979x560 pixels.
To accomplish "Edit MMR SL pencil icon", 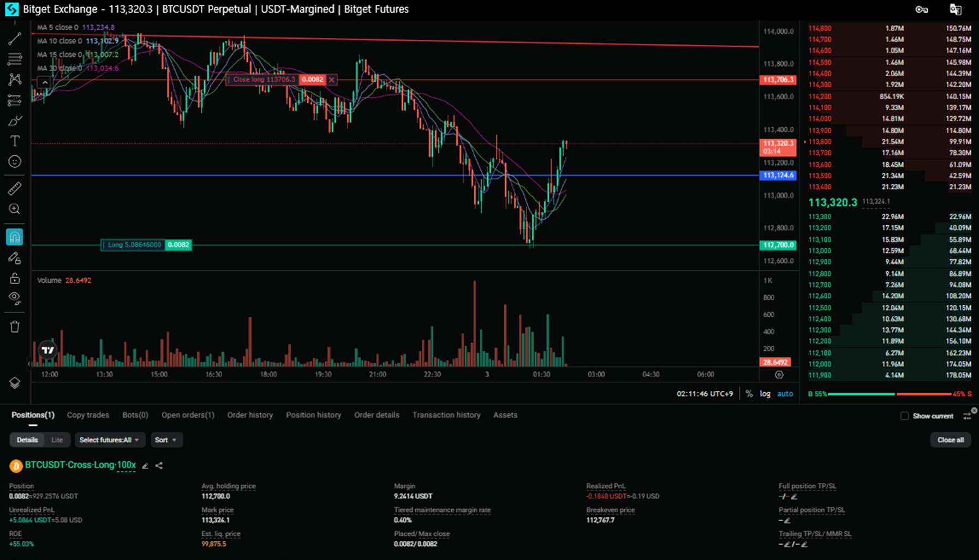I will coord(804,545).
